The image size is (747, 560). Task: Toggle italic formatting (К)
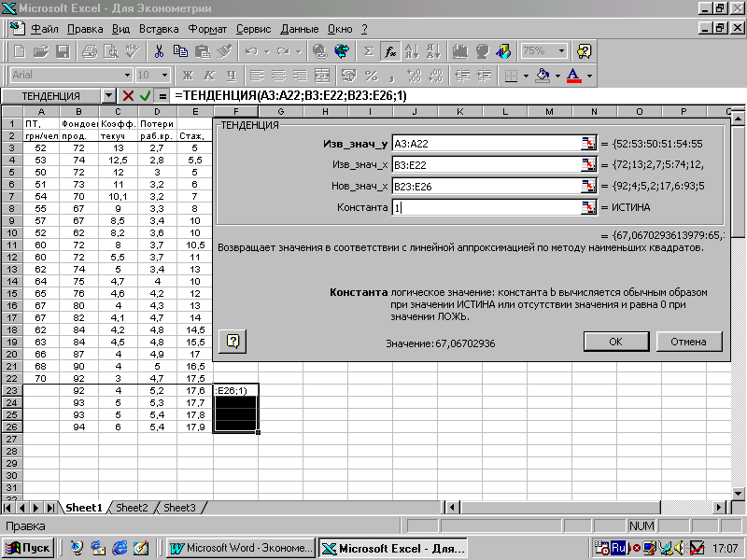tap(208, 75)
